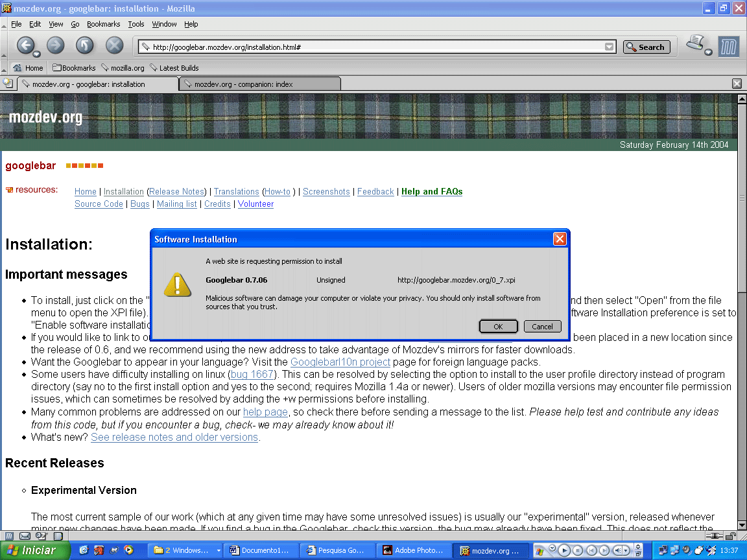The width and height of the screenshot is (747, 560).
Task: Click the clock showing 13:37
Action: [729, 550]
